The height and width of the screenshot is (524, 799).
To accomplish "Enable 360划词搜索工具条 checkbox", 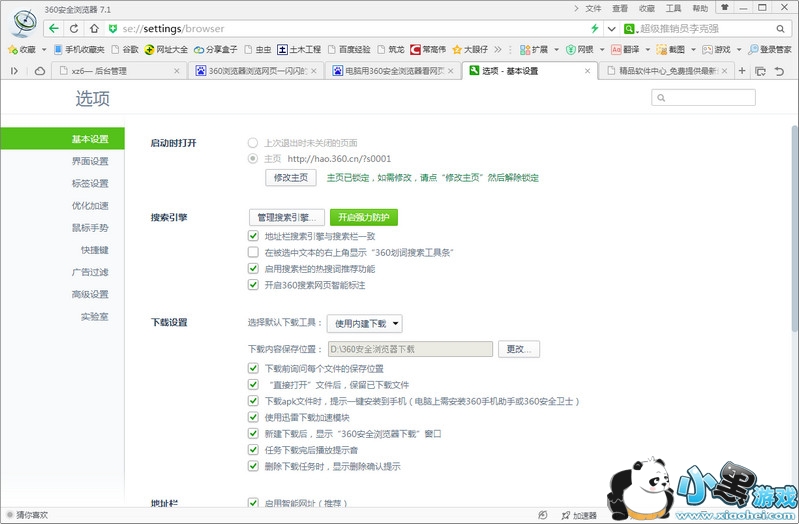I will [x=253, y=252].
